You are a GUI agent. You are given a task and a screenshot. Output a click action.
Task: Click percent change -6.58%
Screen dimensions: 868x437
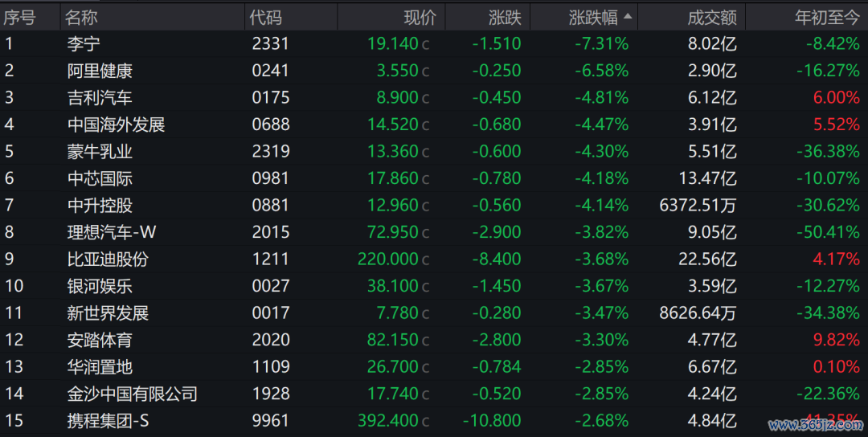point(602,71)
